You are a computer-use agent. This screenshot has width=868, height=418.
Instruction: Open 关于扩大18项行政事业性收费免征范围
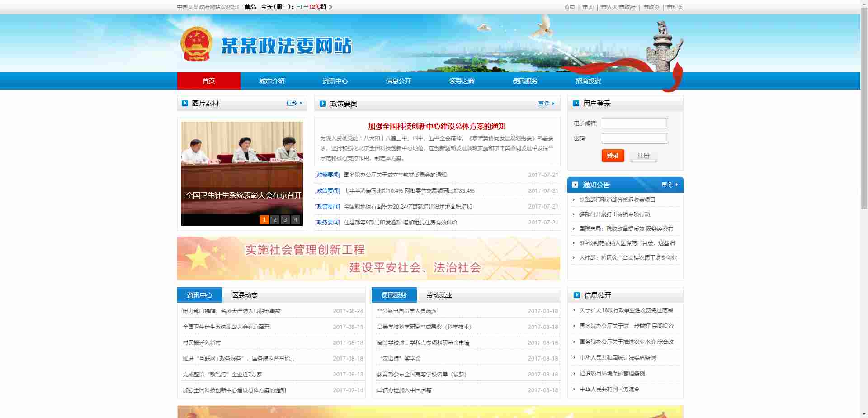coord(626,310)
